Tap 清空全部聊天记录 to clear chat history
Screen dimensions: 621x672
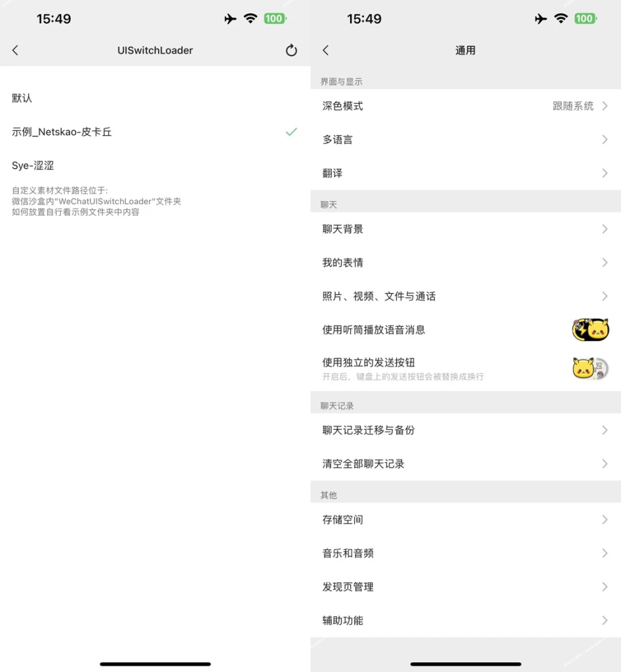[466, 463]
